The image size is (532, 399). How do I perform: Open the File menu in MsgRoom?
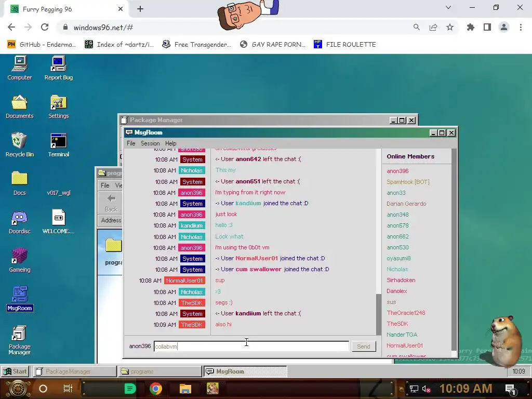131,143
